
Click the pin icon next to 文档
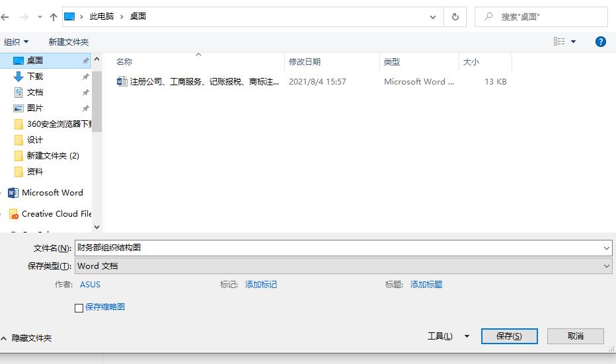pos(85,92)
